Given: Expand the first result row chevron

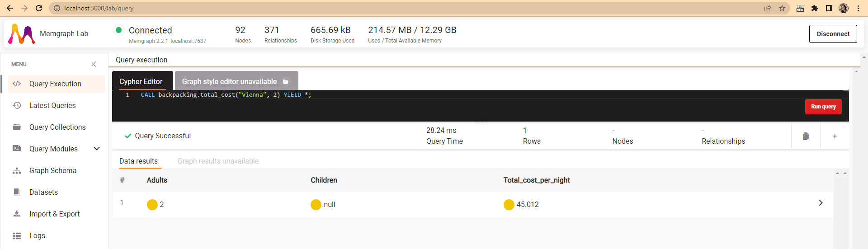Looking at the screenshot, I should 821,203.
